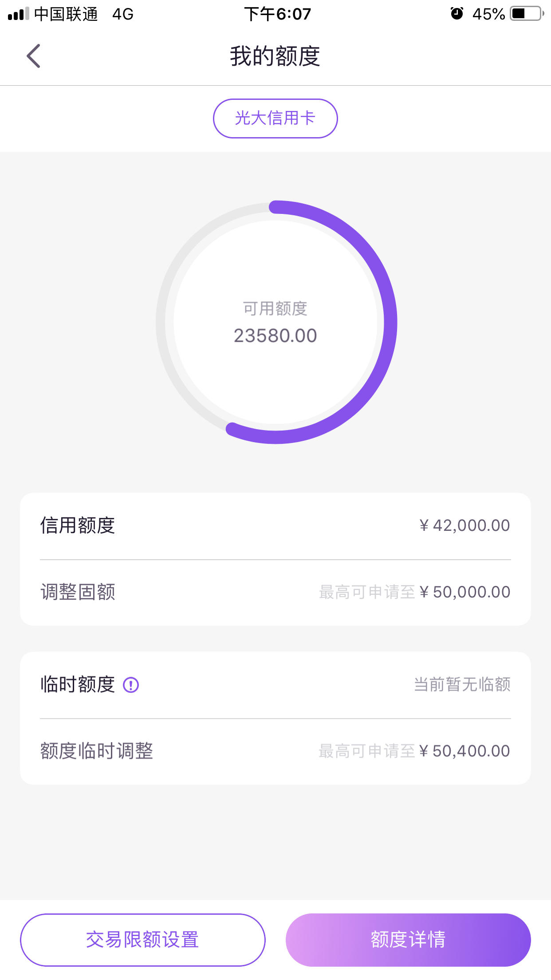Tap the 临时额度 label

78,684
